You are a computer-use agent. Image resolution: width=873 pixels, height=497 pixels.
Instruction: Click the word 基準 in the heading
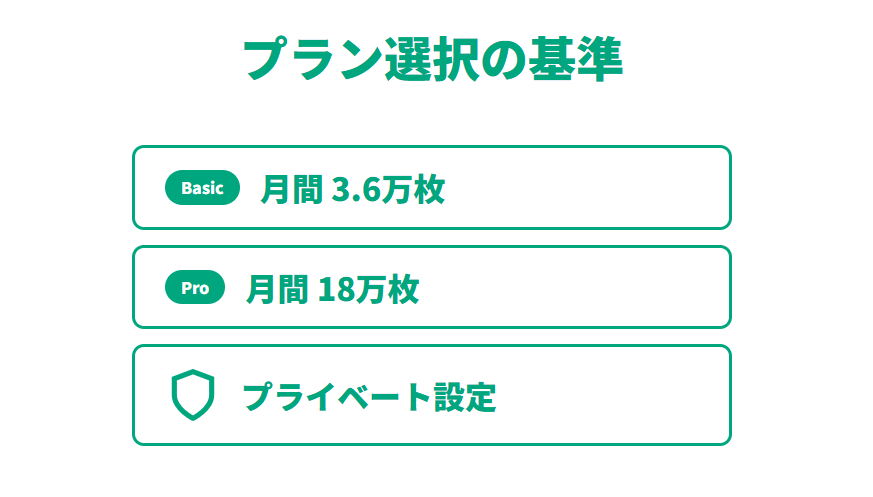[576, 59]
